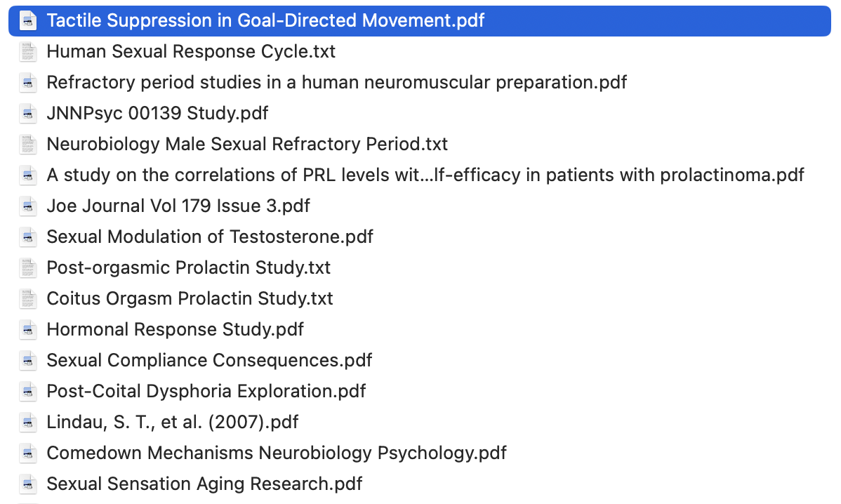Click the PDF icon for Lindau 2007 file
The image size is (841, 504).
tap(29, 422)
